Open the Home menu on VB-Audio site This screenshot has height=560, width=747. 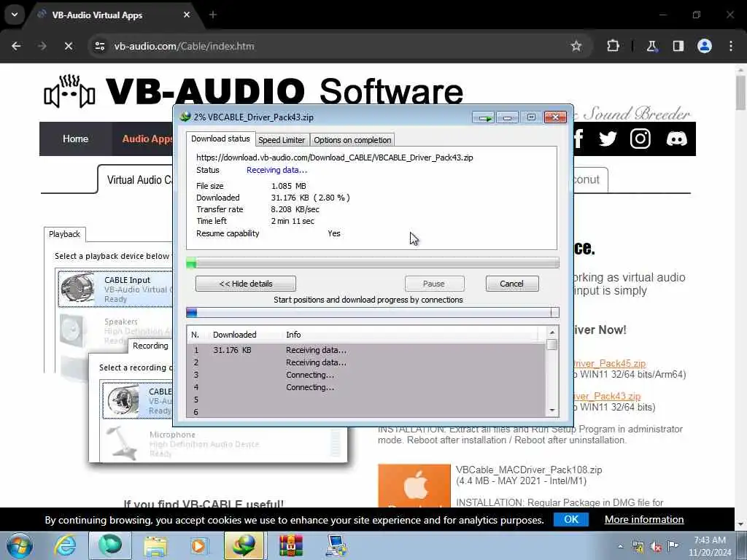tap(75, 139)
